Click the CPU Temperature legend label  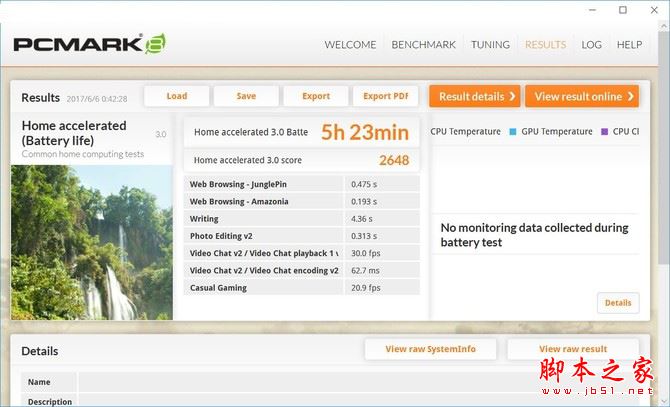click(x=465, y=132)
